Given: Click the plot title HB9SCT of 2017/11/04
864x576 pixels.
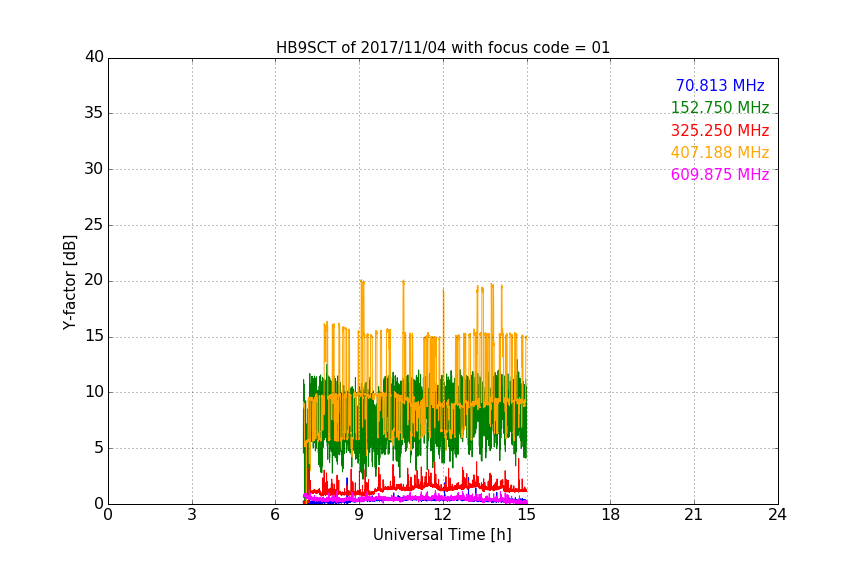Looking at the screenshot, I should 442,48.
